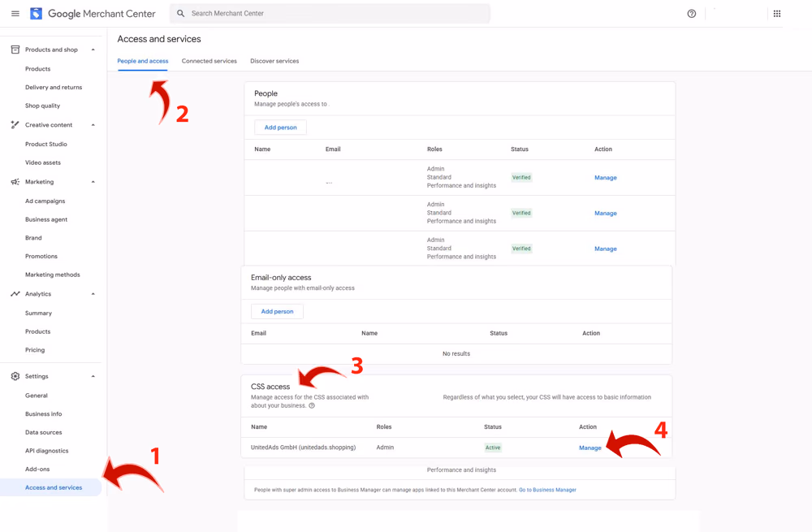Open Add-ons page
812x532 pixels.
coord(37,469)
